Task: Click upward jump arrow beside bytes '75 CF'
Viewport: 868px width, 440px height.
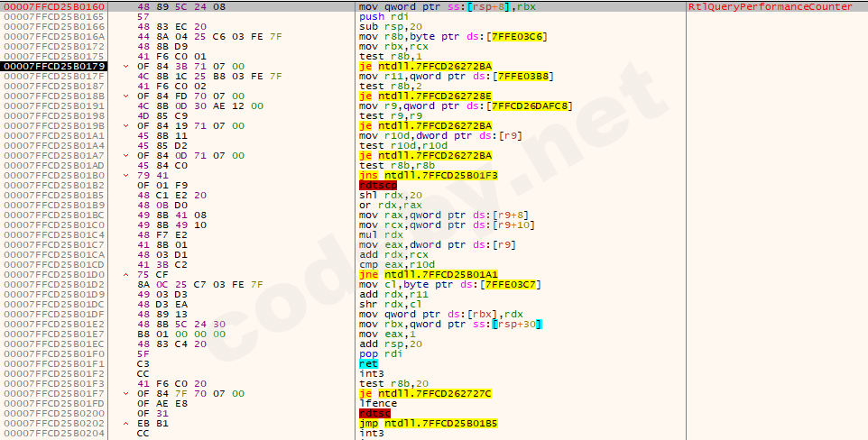Action: pyautogui.click(x=126, y=276)
